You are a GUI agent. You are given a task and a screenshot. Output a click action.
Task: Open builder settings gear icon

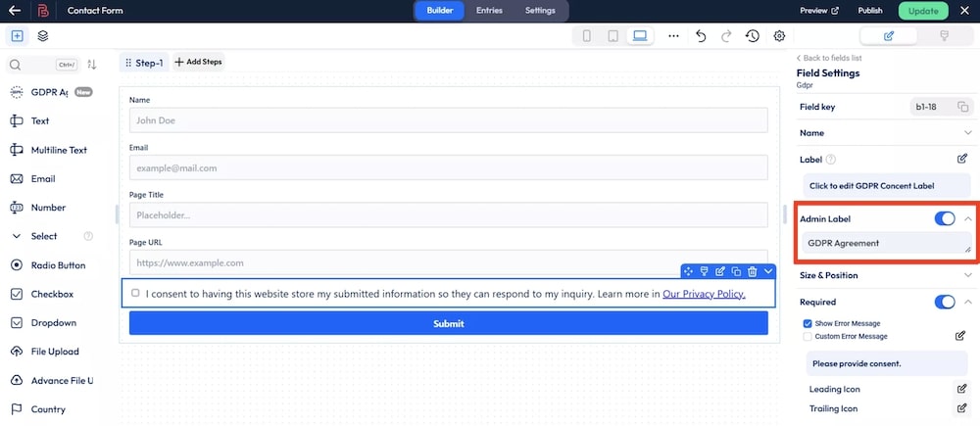pyautogui.click(x=779, y=36)
